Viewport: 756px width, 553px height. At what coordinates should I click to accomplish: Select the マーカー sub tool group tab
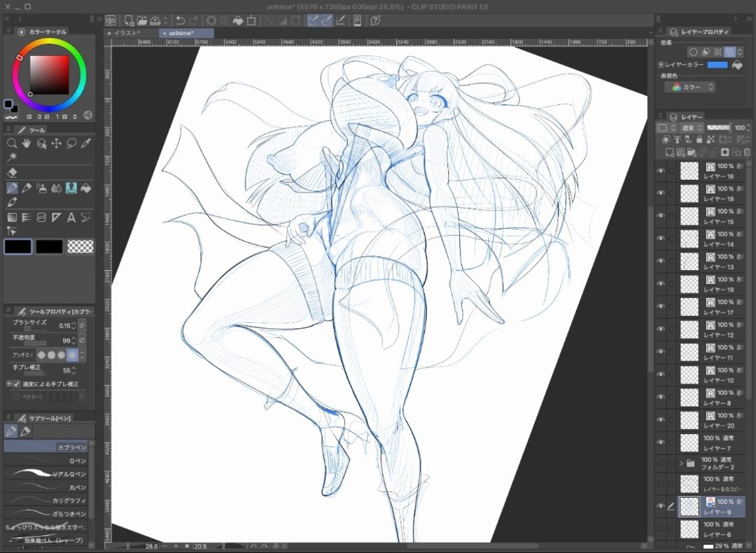coord(26,430)
